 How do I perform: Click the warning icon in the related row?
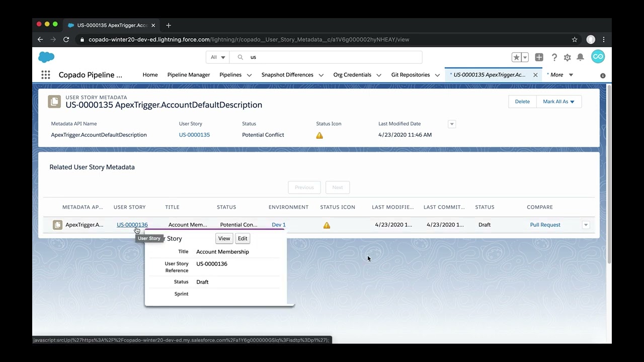coord(327,225)
